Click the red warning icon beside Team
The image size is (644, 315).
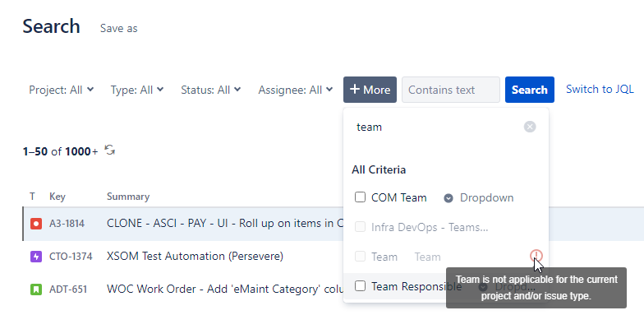click(x=536, y=256)
